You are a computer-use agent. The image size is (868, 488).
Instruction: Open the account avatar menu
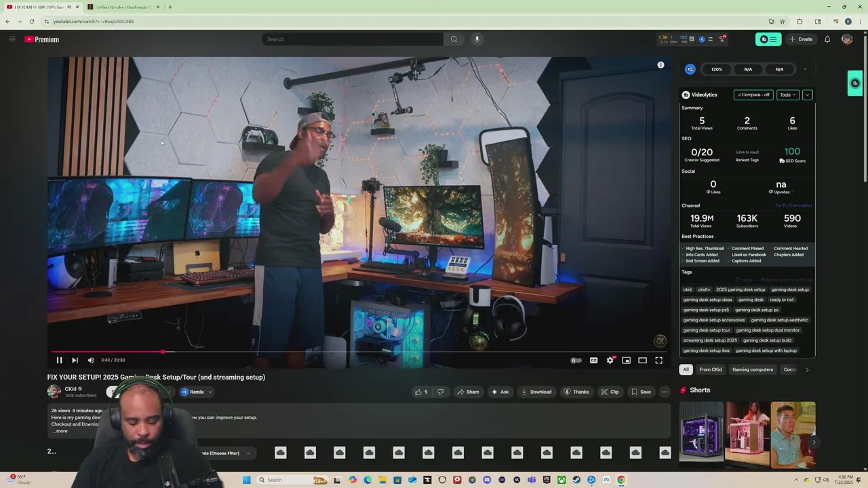click(x=847, y=39)
